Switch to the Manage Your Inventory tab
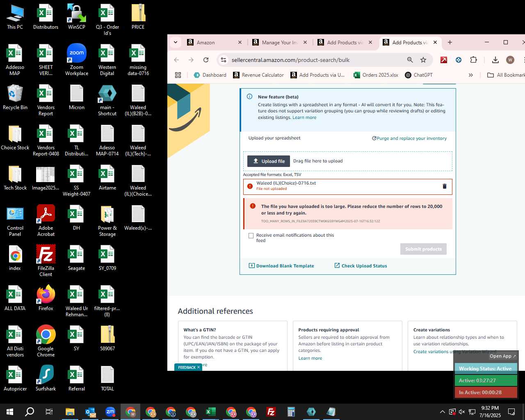This screenshot has height=420, width=525. 279,42
